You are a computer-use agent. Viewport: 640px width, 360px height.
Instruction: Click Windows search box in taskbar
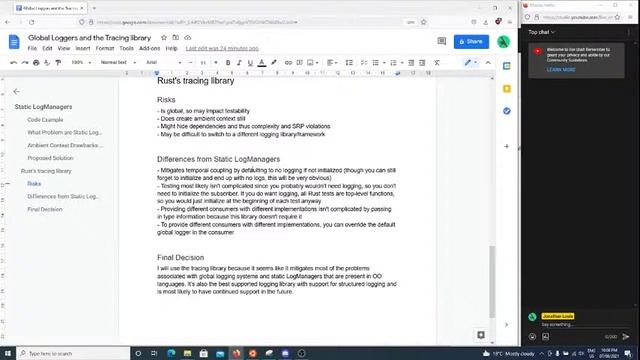tap(73, 353)
